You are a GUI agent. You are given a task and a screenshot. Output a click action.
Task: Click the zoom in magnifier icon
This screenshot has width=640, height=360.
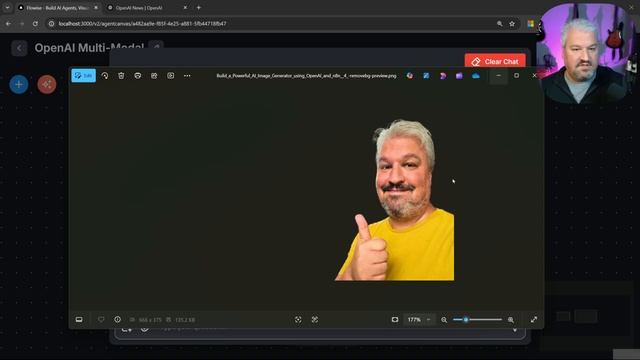(511, 320)
